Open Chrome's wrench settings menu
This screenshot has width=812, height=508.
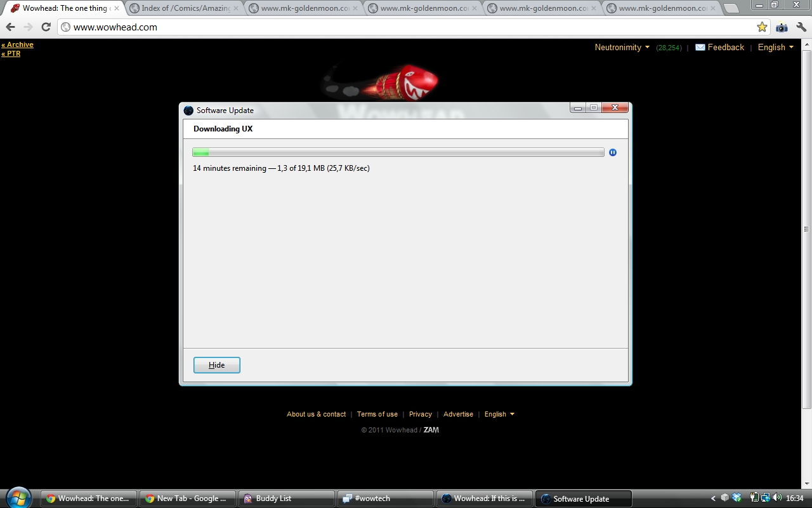[x=801, y=27]
